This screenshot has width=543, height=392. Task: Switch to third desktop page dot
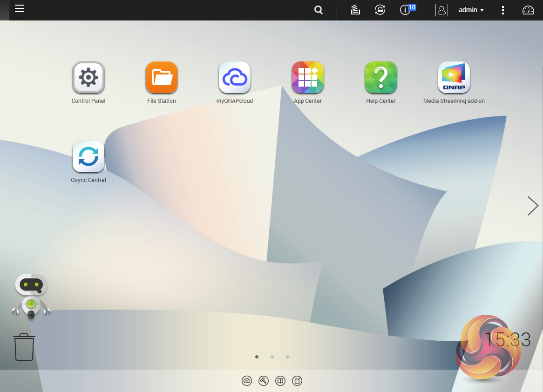click(x=287, y=357)
